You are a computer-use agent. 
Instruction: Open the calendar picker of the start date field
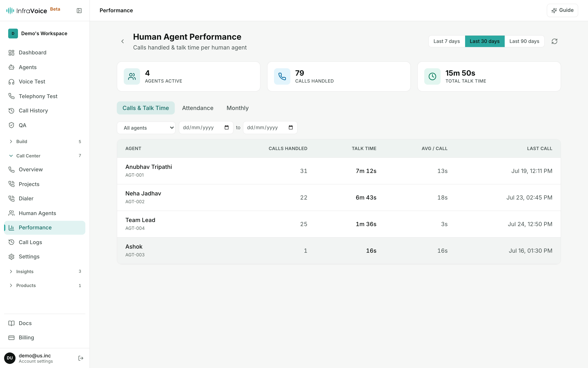[226, 128]
